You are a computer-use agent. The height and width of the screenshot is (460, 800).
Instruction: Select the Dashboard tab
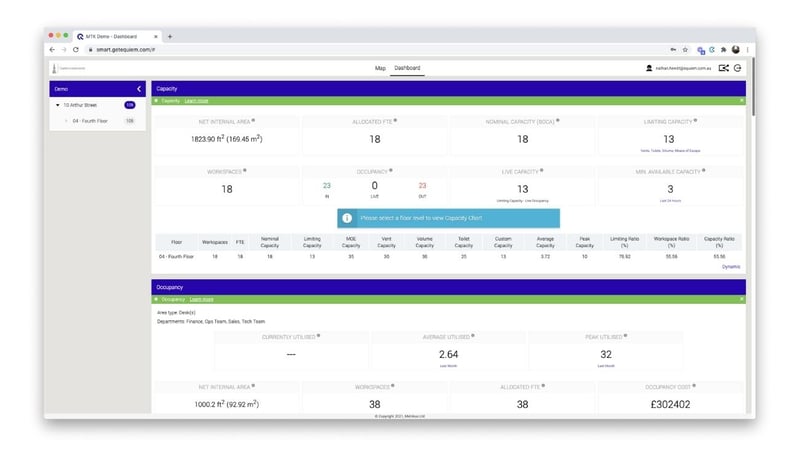407,68
